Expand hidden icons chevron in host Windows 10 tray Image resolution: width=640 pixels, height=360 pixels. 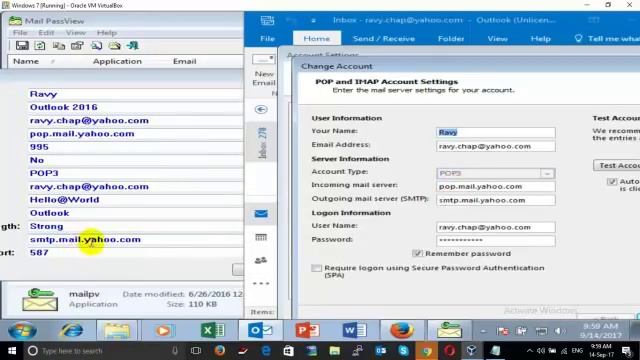point(529,351)
